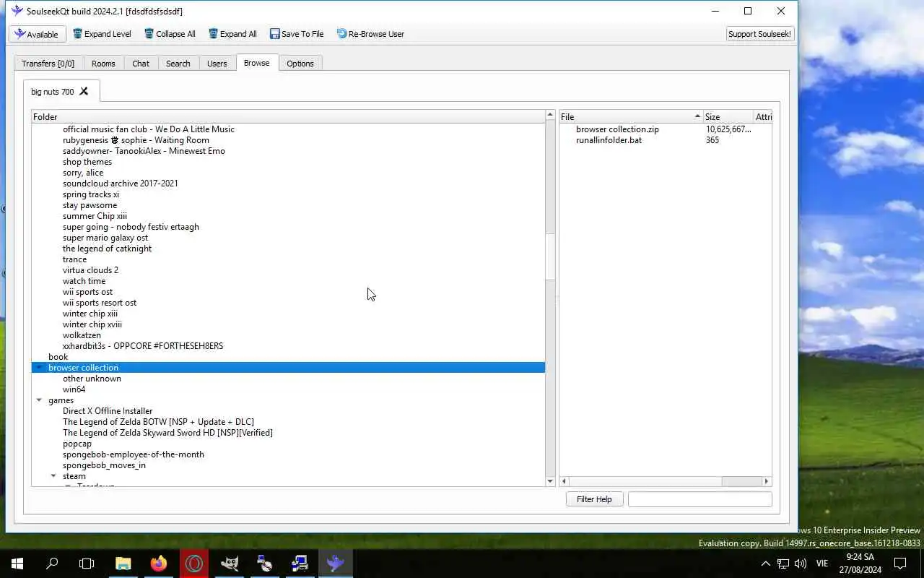This screenshot has height=578, width=924.
Task: Select runallinfolder.bat file
Action: (609, 140)
